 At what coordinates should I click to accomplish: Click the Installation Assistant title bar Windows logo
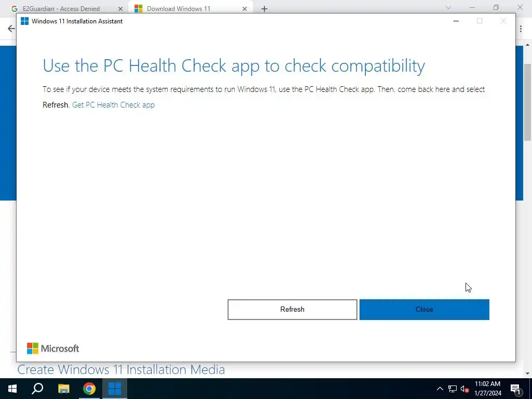(25, 21)
